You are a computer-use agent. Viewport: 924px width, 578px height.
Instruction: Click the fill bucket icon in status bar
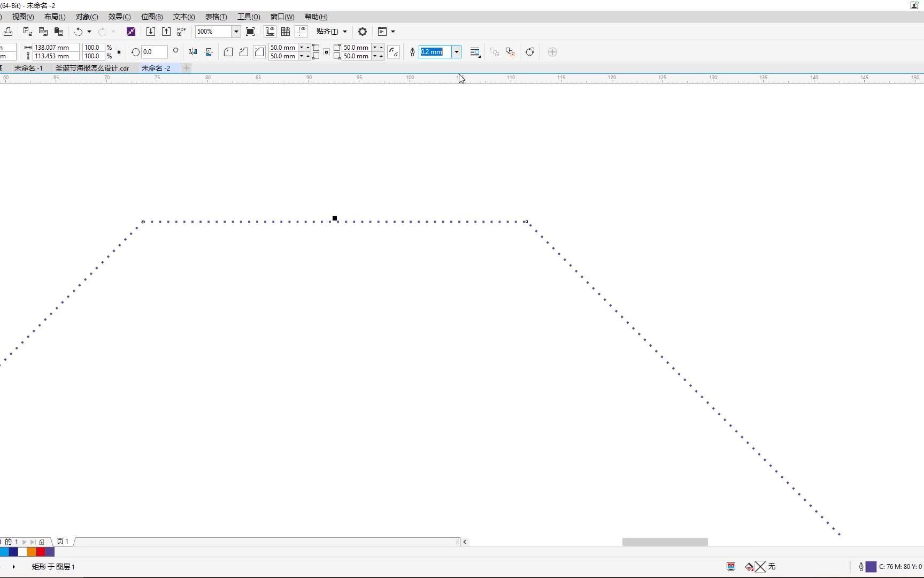coord(749,566)
